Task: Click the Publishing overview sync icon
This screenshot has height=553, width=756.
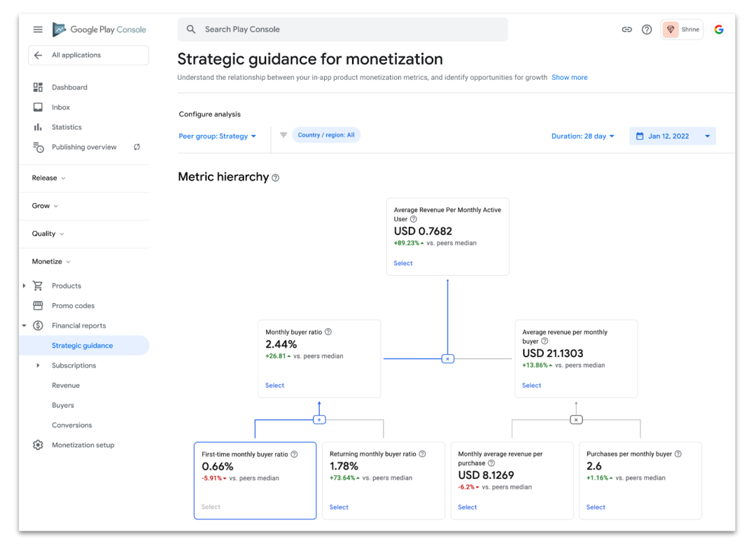Action: (137, 147)
